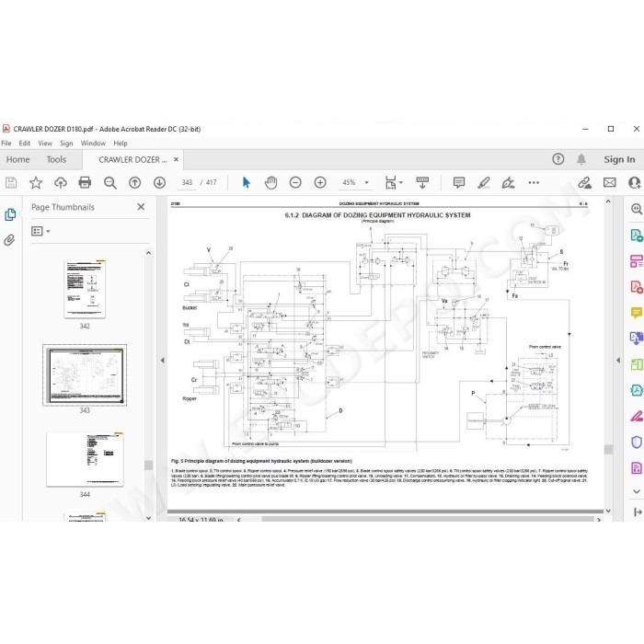Image resolution: width=644 pixels, height=644 pixels.
Task: Open the Sign document pen icon
Action: [x=509, y=182]
